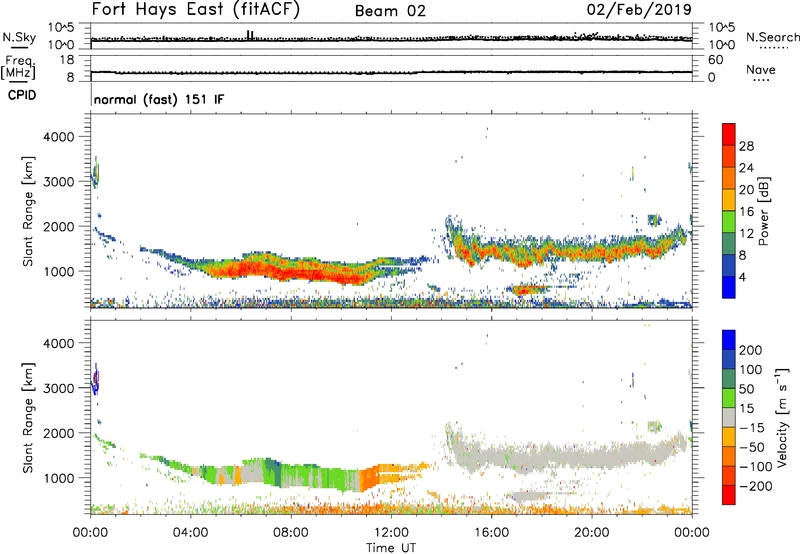Click the "28" value on Power colorbar
800x554 pixels.
coord(746,146)
